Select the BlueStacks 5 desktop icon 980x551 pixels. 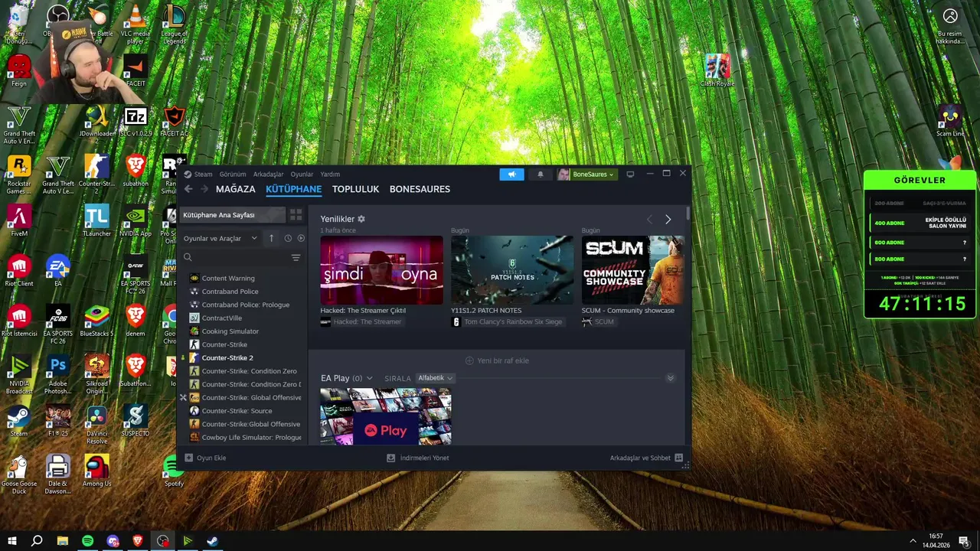[96, 321]
